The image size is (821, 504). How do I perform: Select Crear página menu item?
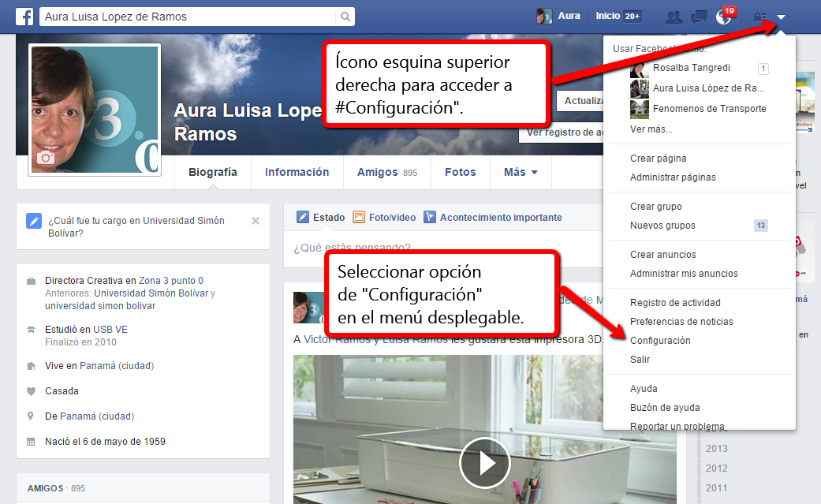[659, 159]
